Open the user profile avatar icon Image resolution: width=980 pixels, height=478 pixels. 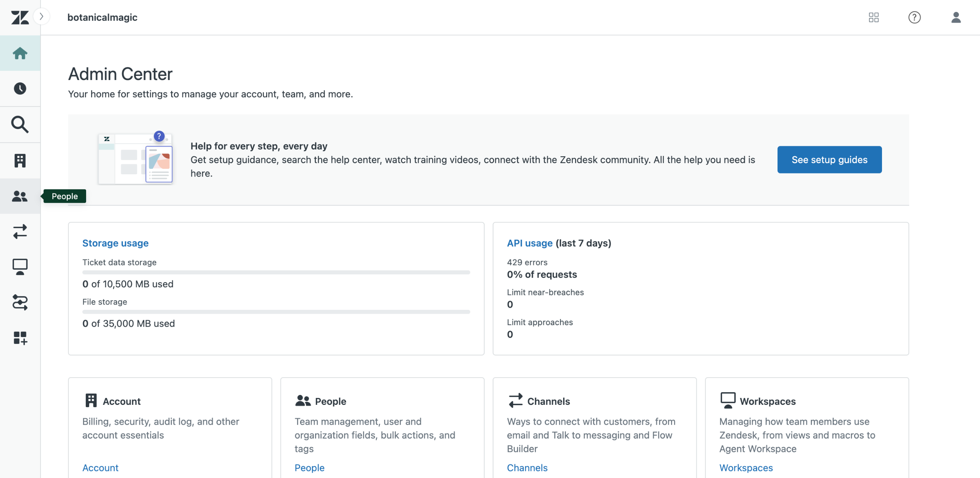[x=956, y=17]
